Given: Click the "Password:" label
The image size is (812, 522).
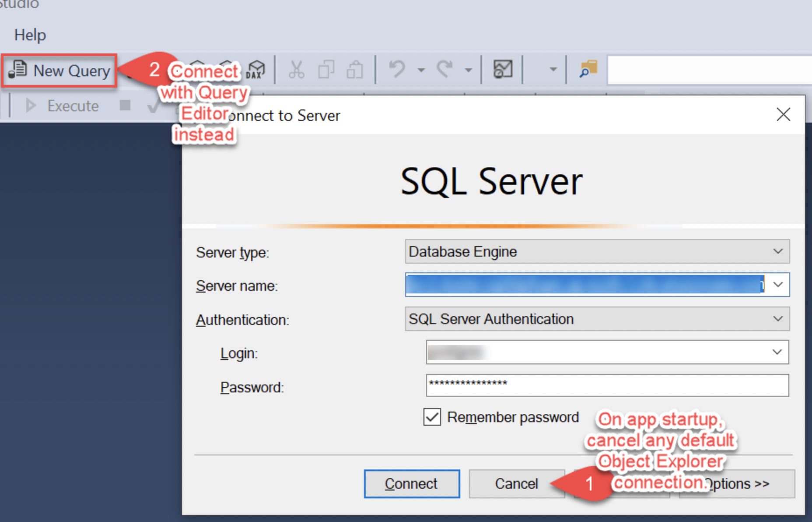Looking at the screenshot, I should tap(252, 388).
